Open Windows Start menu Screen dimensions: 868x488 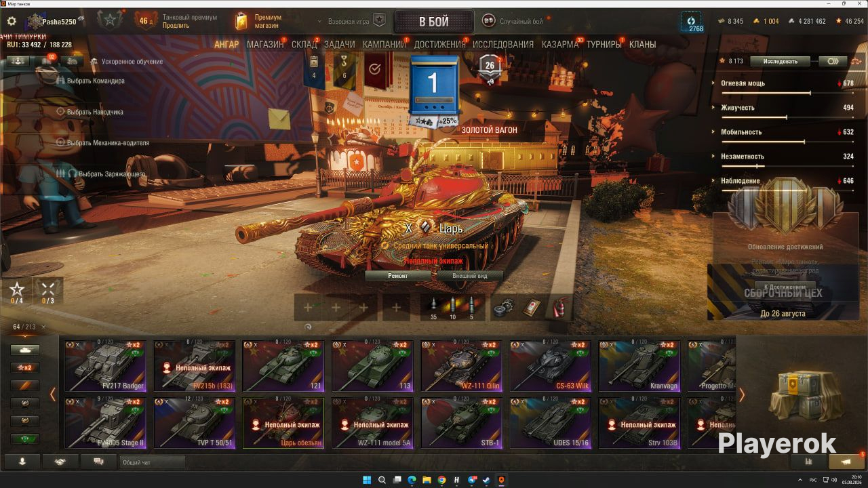[367, 480]
